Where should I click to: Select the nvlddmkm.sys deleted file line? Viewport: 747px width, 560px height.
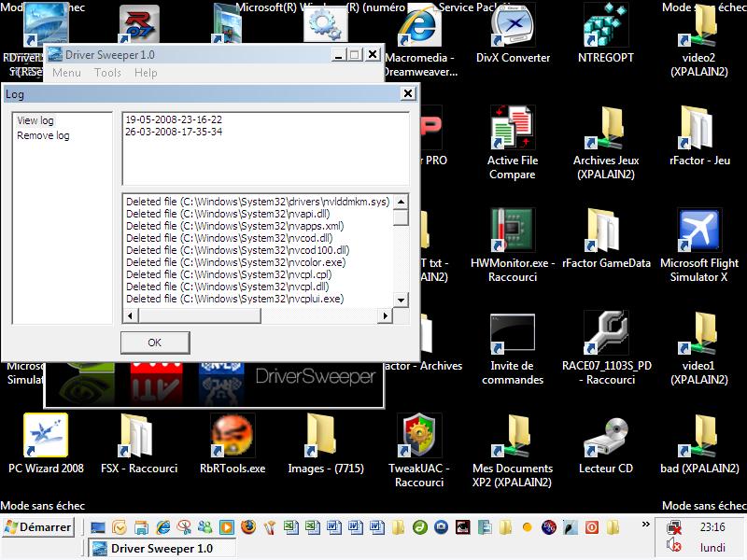(x=258, y=202)
